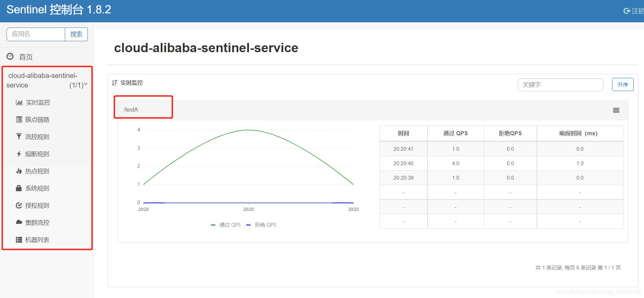Open the /testA chart hamburger menu
The width and height of the screenshot is (644, 298).
[616, 110]
